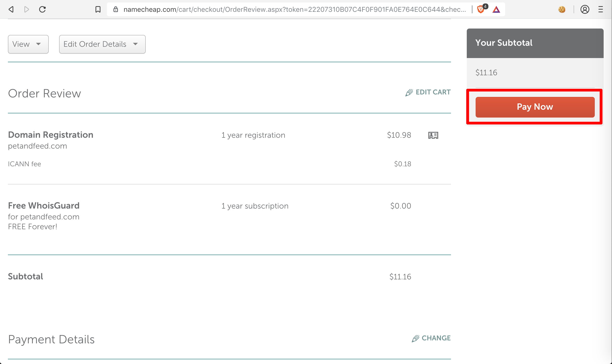Click the contact card icon beside $10.98
Viewport: 612px width, 364px height.
pos(433,135)
